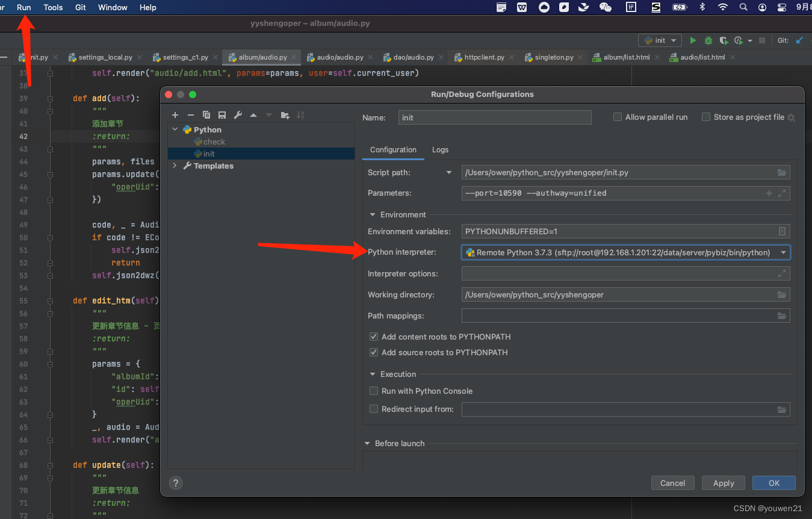Image resolution: width=812 pixels, height=519 pixels.
Task: Enable Redirect input from checkbox
Action: coord(374,409)
